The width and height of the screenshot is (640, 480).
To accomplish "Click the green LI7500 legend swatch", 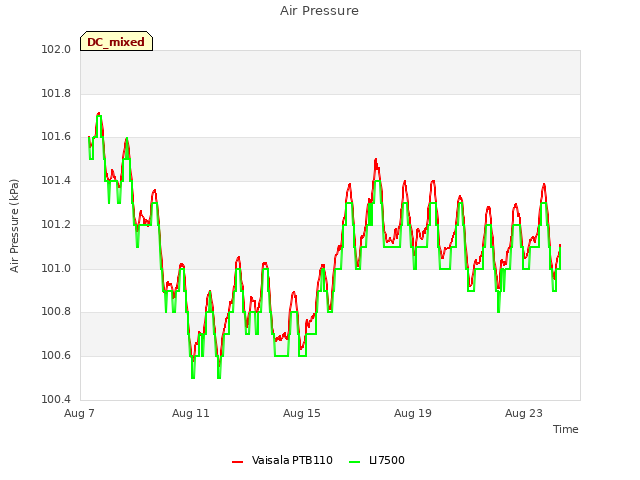I will point(355,461).
